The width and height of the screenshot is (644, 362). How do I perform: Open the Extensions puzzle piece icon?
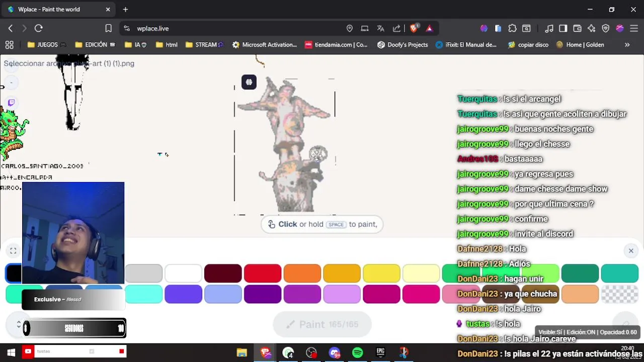(x=512, y=29)
